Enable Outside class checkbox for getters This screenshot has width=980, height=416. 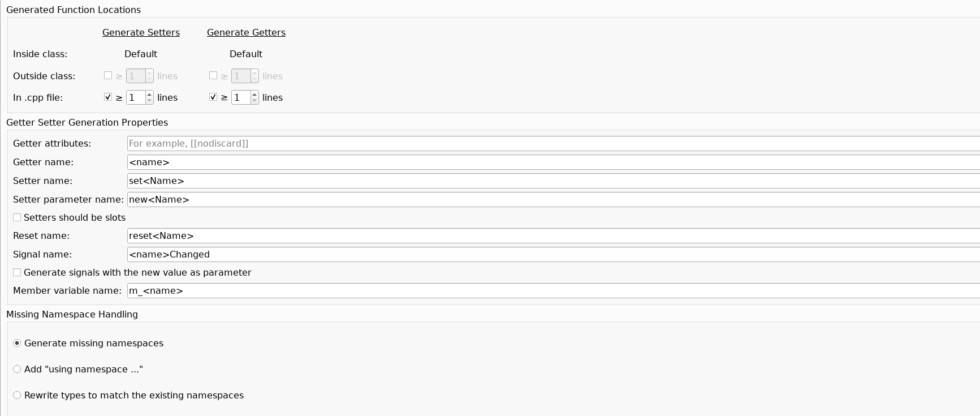tap(213, 75)
